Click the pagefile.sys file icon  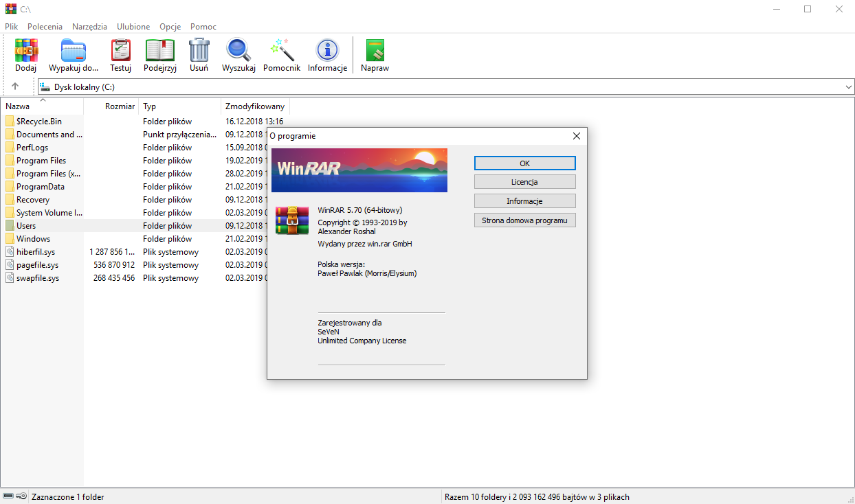pyautogui.click(x=10, y=265)
